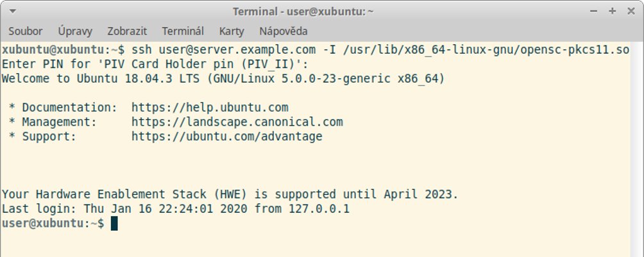The image size is (644, 257).
Task: Open the Soubor menu
Action: coord(26,31)
